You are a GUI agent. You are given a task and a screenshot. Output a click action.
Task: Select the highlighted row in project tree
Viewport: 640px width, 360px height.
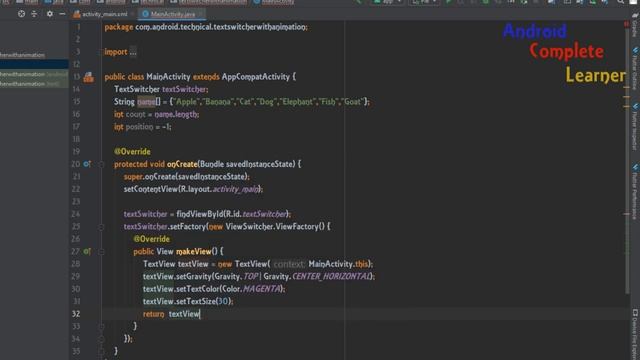(x=34, y=64)
